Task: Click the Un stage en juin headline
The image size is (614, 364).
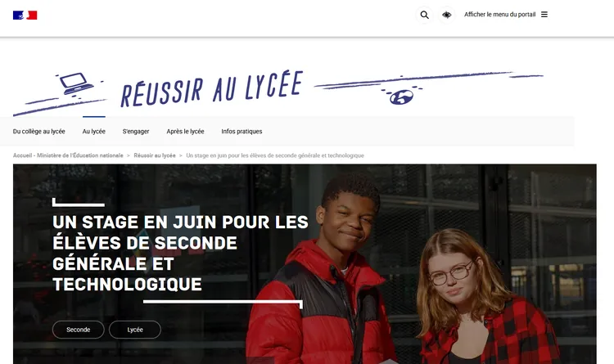Action: point(181,253)
